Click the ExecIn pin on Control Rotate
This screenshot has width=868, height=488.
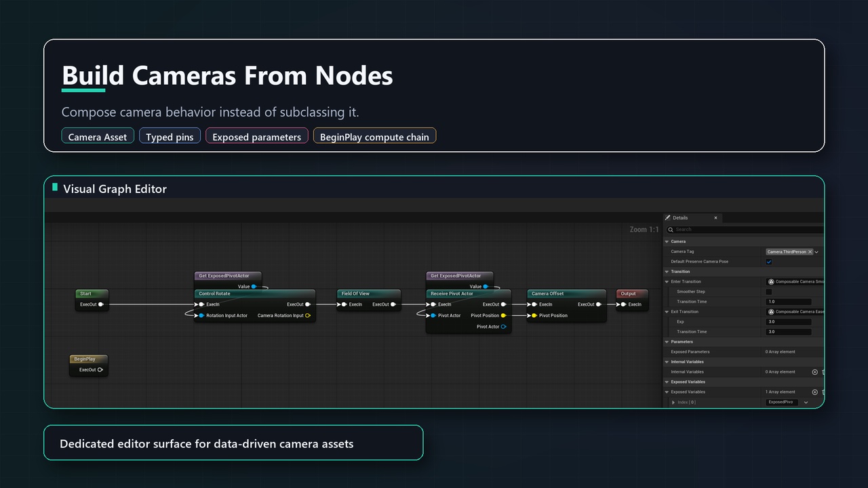pyautogui.click(x=201, y=304)
